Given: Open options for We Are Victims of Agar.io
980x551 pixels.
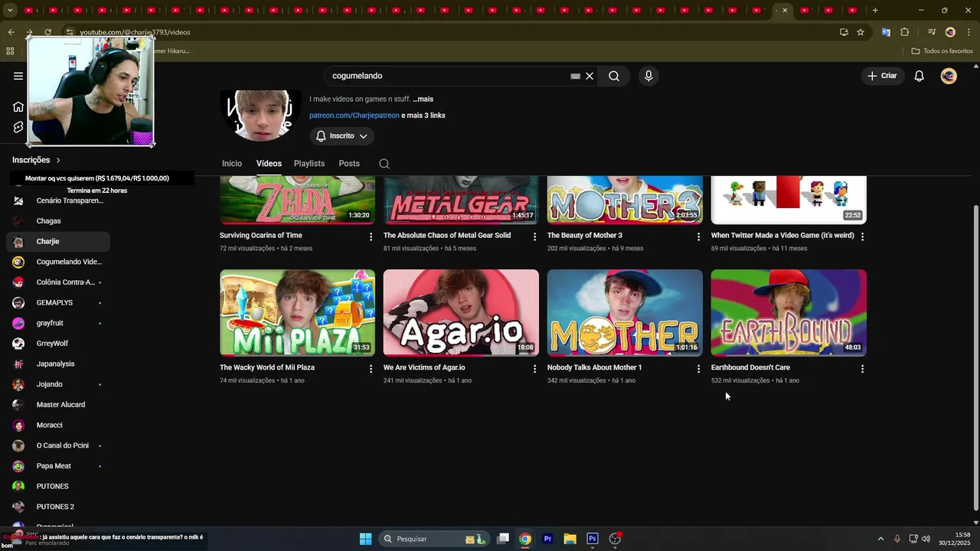Looking at the screenshot, I should click(534, 369).
